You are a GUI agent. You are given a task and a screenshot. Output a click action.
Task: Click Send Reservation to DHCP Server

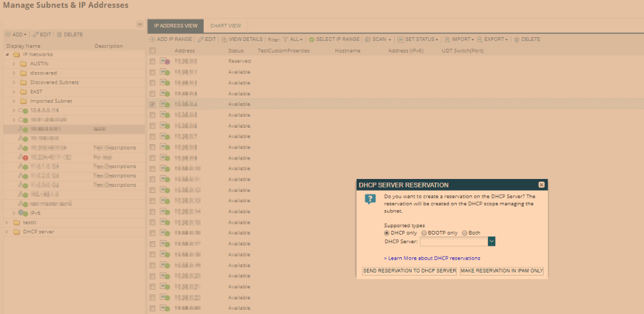tap(410, 271)
